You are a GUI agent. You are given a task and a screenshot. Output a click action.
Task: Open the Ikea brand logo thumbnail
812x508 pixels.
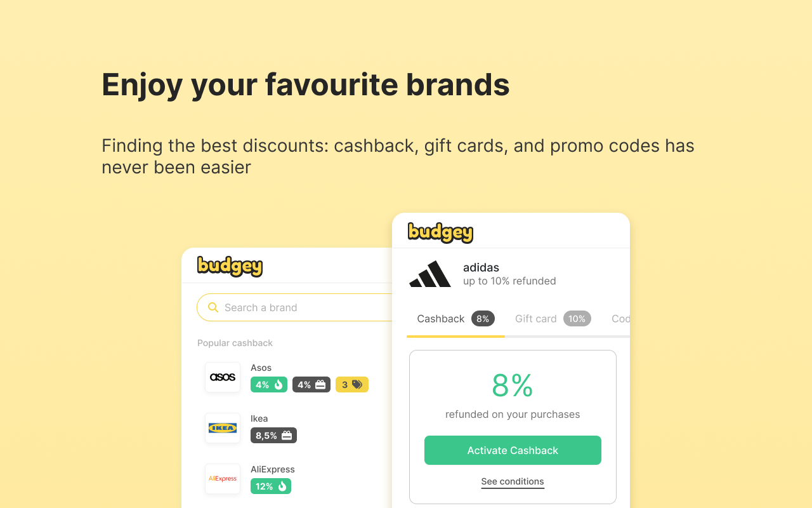[223, 428]
